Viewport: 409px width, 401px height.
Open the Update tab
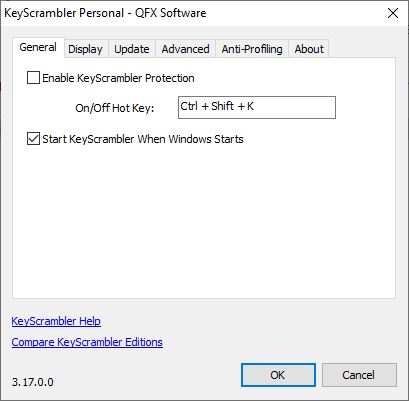[x=132, y=49]
